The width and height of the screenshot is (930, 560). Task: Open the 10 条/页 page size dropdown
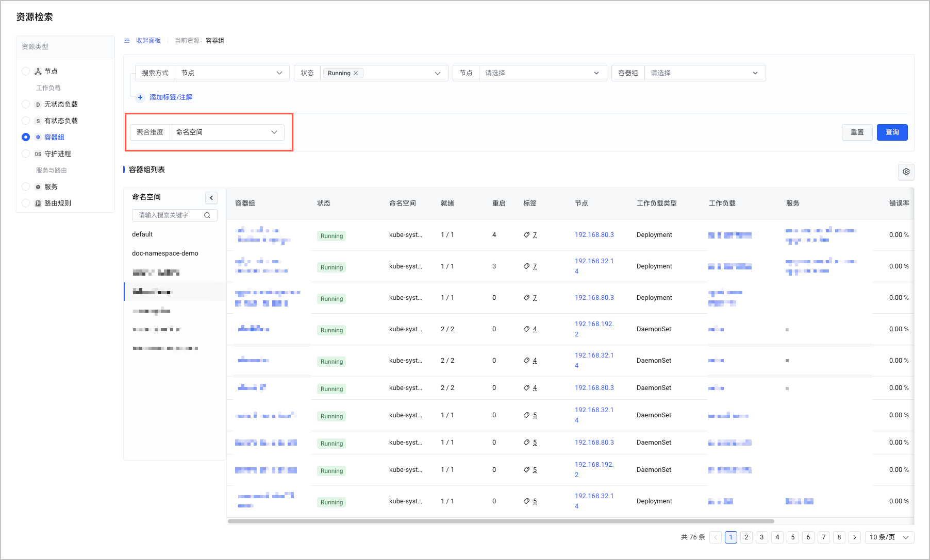click(x=890, y=537)
